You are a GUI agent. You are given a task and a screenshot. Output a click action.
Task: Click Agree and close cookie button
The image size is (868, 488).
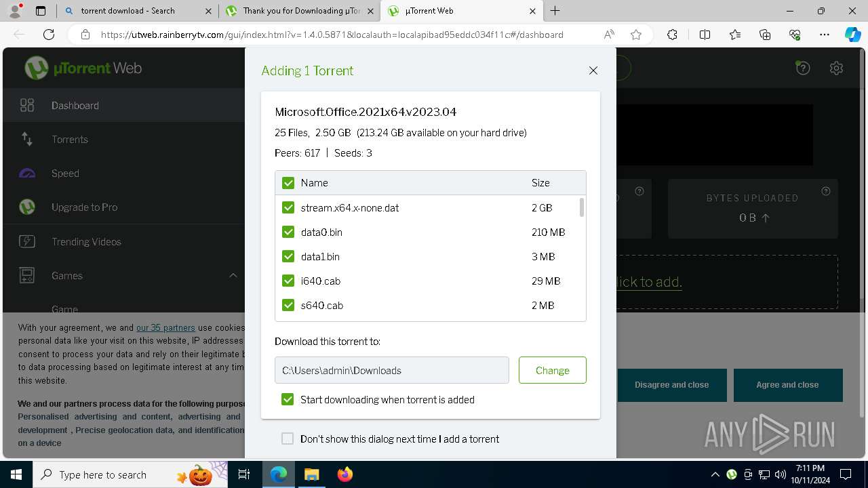[788, 385]
